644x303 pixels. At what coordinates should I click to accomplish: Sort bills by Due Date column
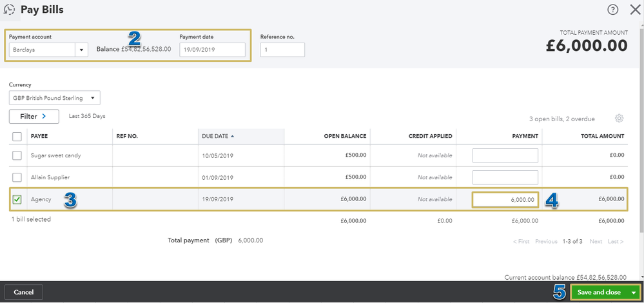click(x=219, y=136)
